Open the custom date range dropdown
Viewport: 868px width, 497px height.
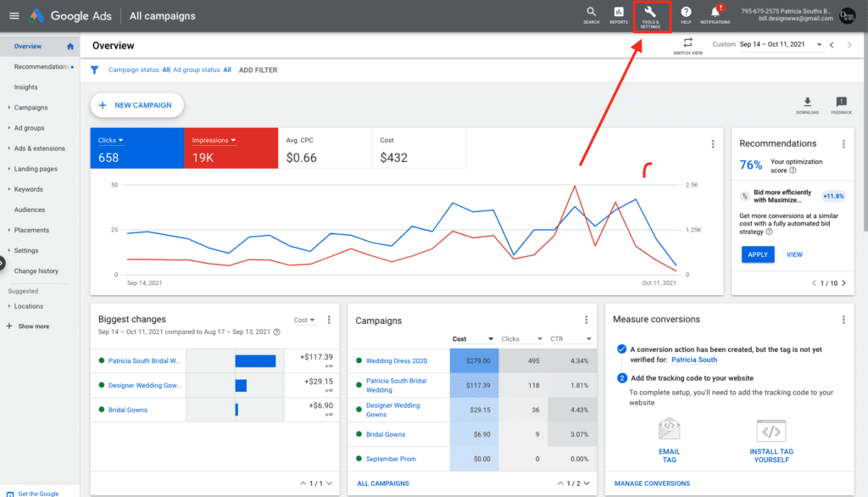point(781,44)
